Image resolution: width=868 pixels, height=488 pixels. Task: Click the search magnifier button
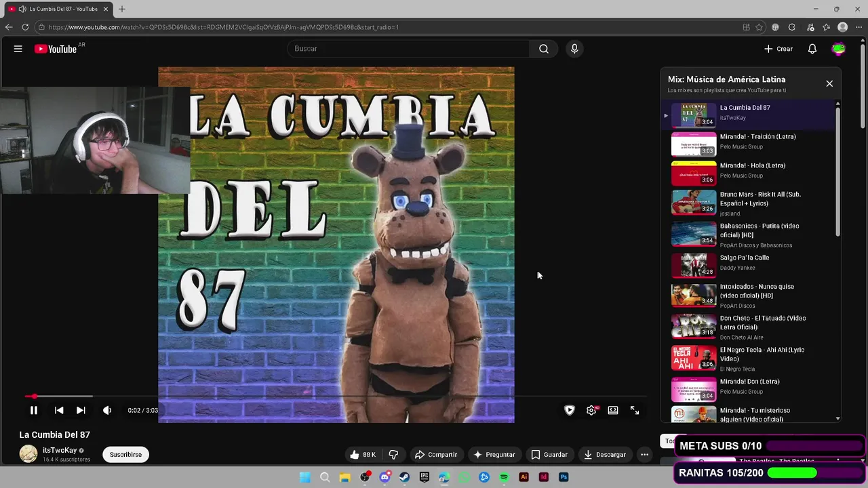[x=543, y=49]
